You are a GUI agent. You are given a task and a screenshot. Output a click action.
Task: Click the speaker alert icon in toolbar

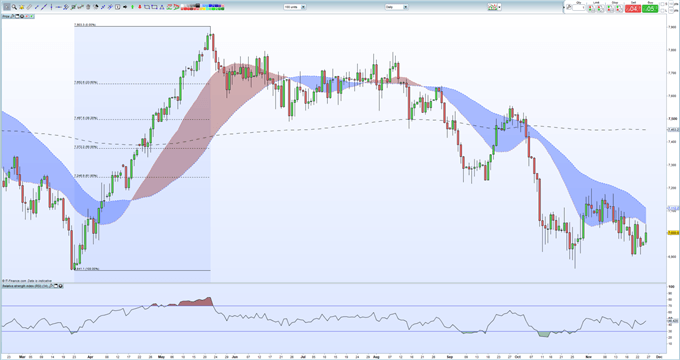click(125, 7)
